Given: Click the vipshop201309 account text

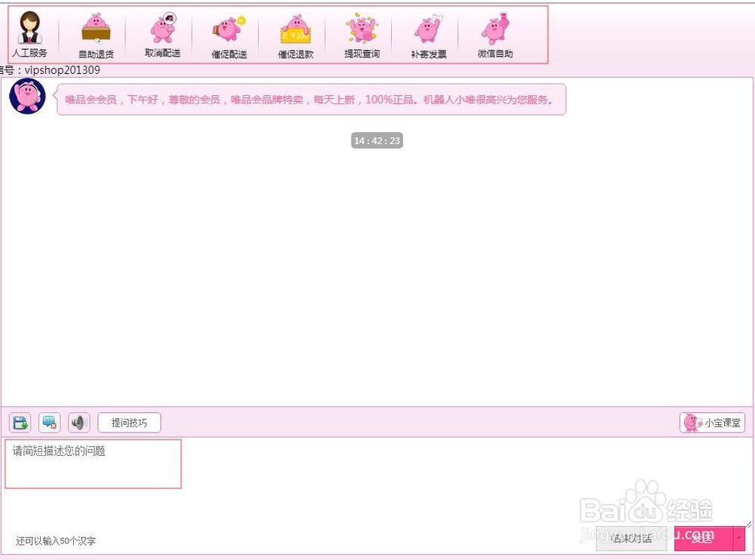Looking at the screenshot, I should click(x=63, y=70).
